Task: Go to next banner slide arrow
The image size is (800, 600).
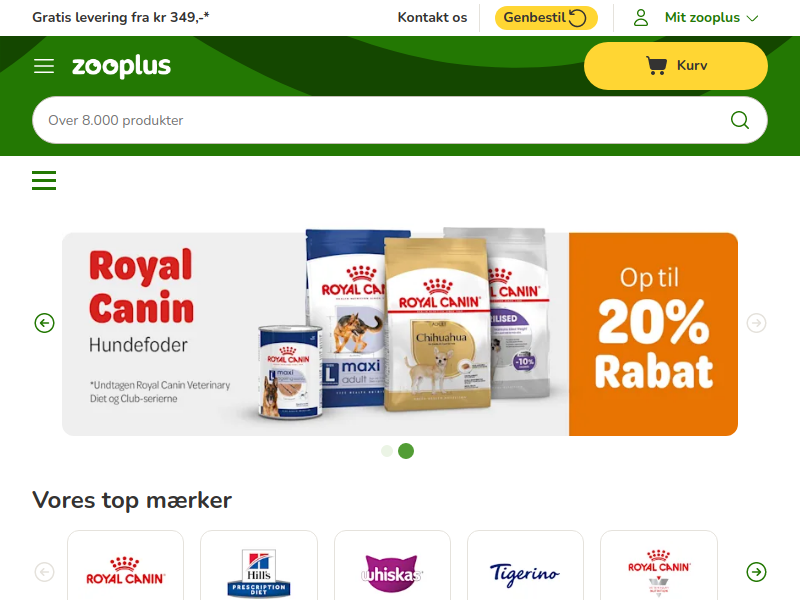Action: point(756,323)
